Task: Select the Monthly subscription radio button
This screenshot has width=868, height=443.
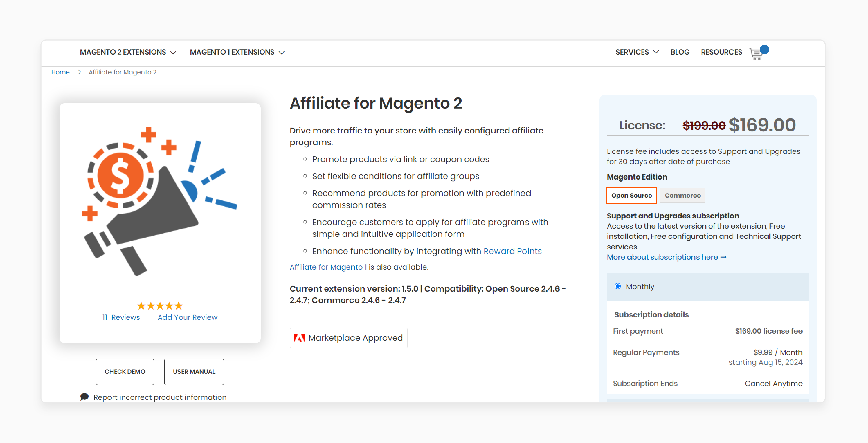Action: (617, 286)
